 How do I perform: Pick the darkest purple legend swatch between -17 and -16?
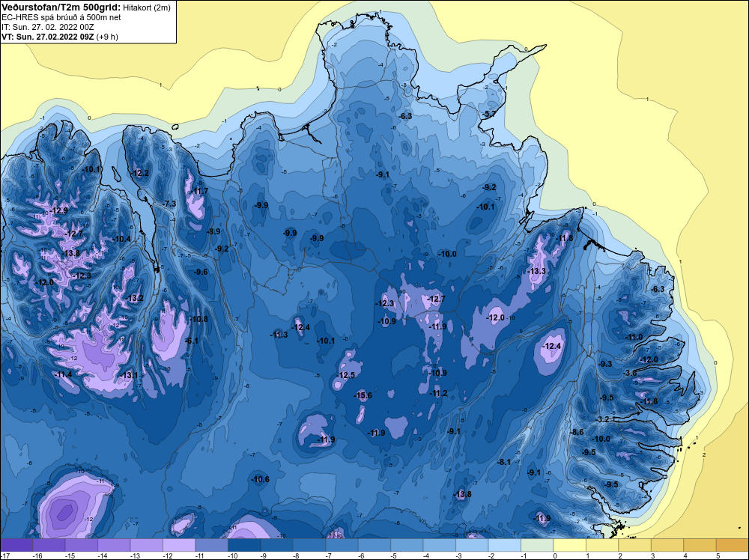click(16, 545)
